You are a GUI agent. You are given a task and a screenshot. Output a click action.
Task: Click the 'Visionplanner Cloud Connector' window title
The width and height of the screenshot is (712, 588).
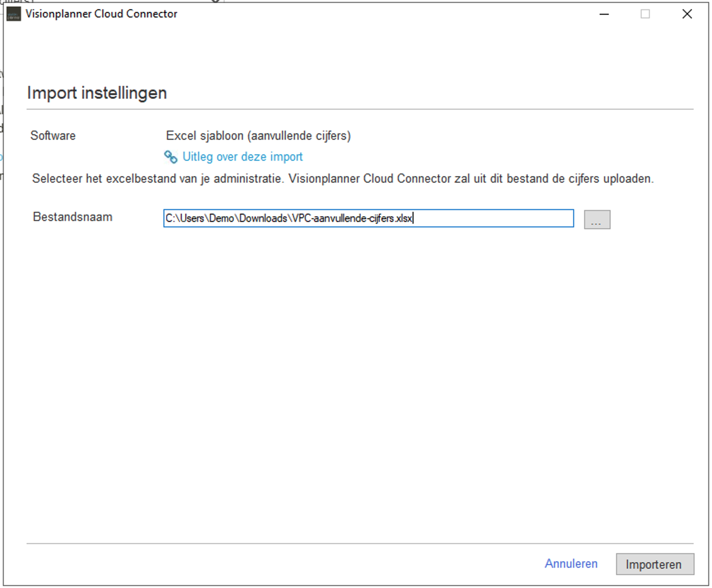[x=101, y=14]
